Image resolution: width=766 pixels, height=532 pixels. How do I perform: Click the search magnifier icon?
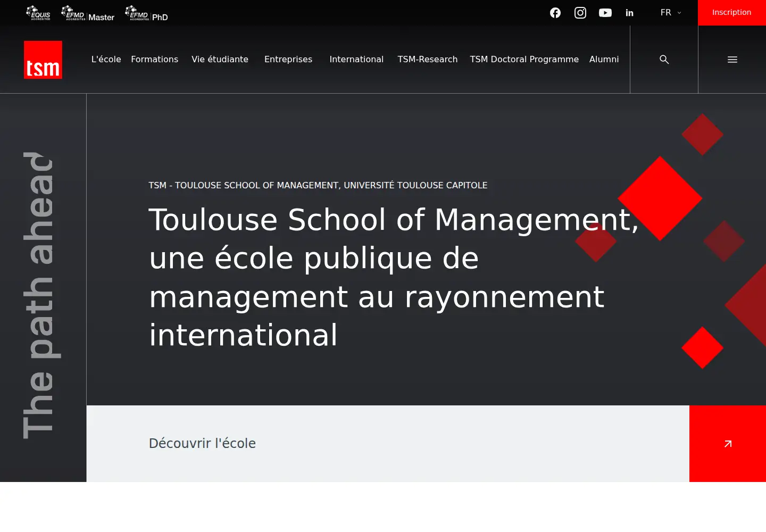tap(664, 60)
